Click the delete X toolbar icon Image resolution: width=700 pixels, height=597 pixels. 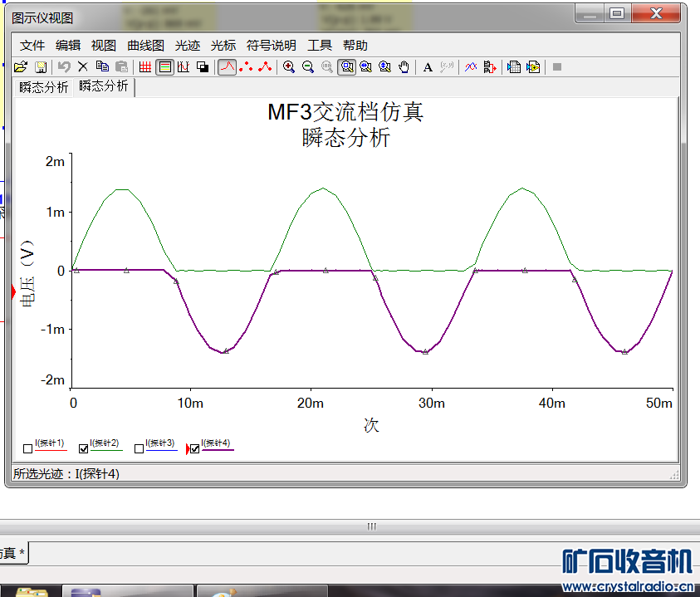tap(83, 67)
